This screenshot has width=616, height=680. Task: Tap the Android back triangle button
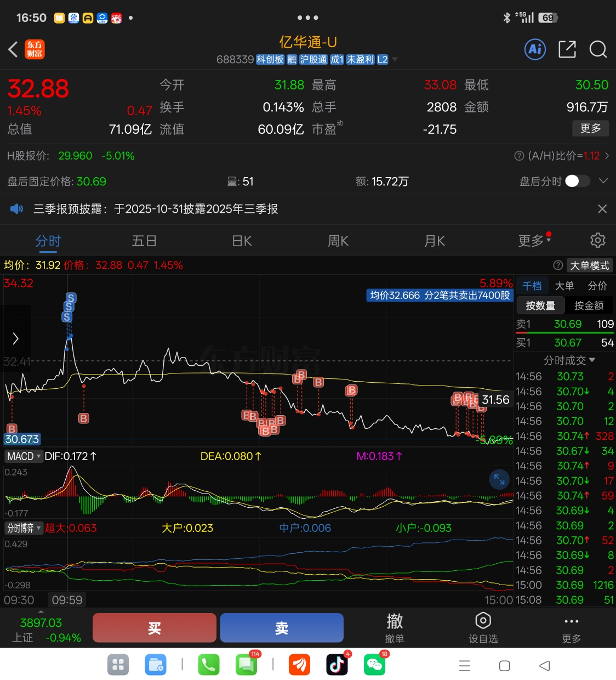(544, 666)
